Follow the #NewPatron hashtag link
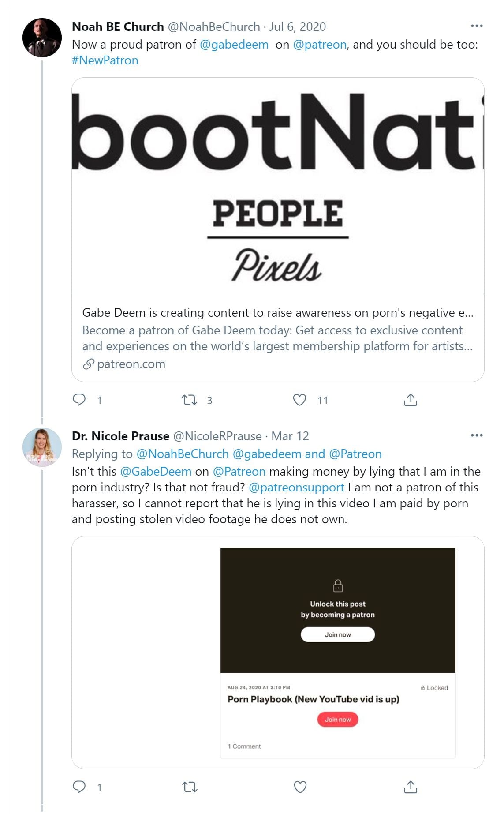 (x=105, y=60)
